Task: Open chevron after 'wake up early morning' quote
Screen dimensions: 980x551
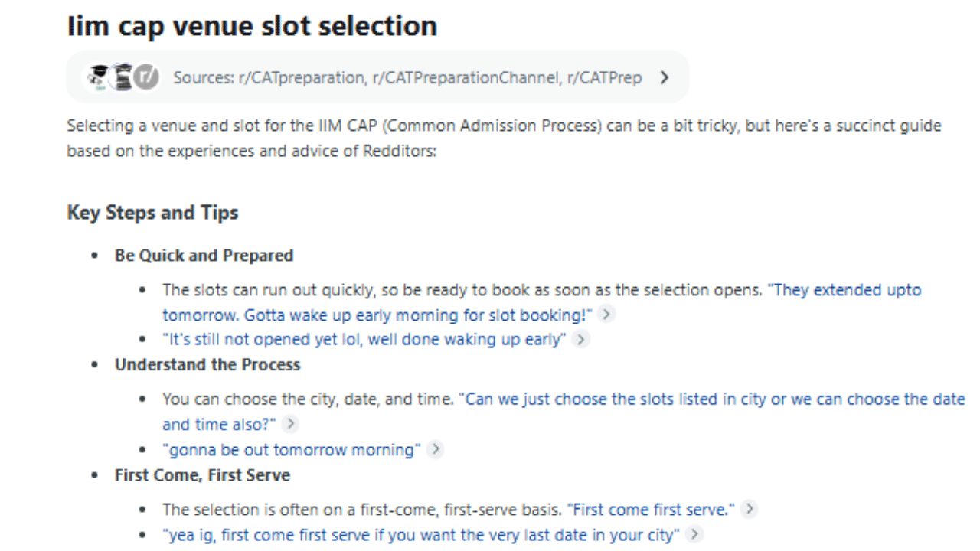Action: tap(606, 315)
